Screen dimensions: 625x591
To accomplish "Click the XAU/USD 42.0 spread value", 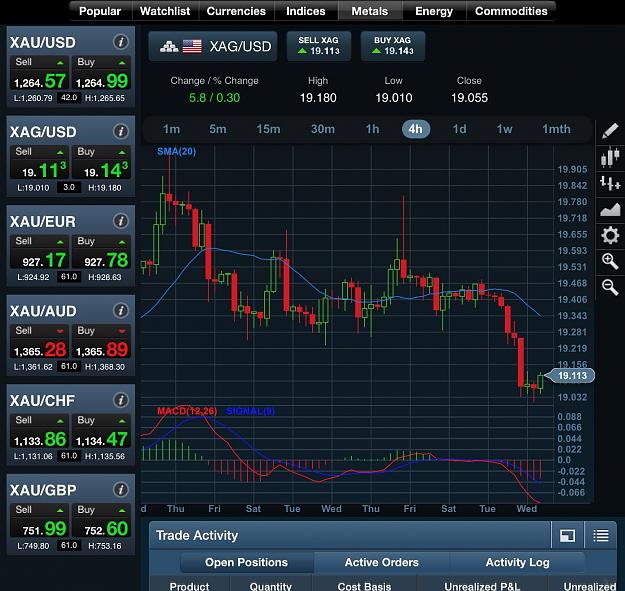I will pos(69,98).
